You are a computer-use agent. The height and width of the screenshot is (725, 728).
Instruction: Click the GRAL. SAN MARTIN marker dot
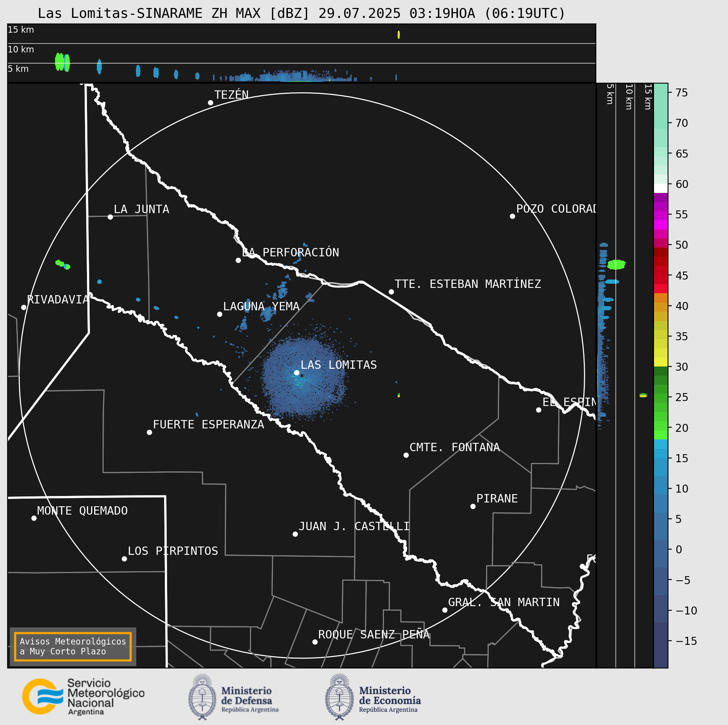(445, 610)
